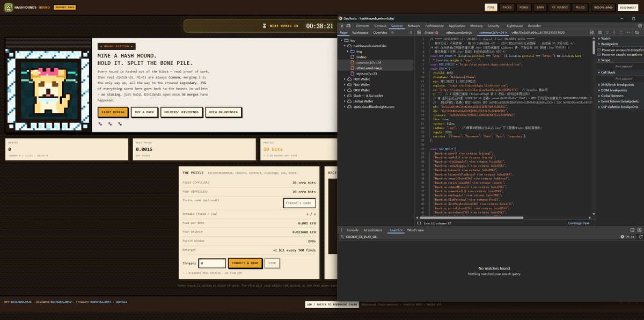Expand the OKX Wallet tree node
Viewport: 644px width, 320px height.
(x=346, y=90)
